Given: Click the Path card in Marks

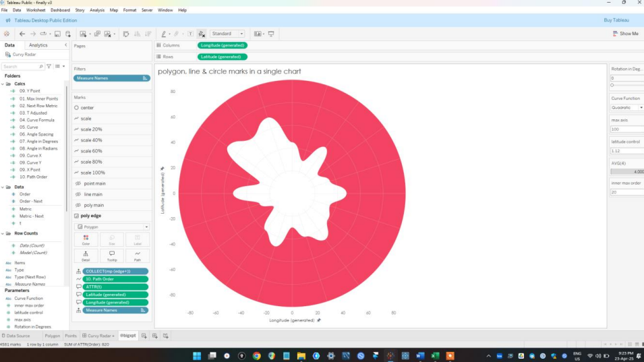Looking at the screenshot, I should tap(138, 256).
